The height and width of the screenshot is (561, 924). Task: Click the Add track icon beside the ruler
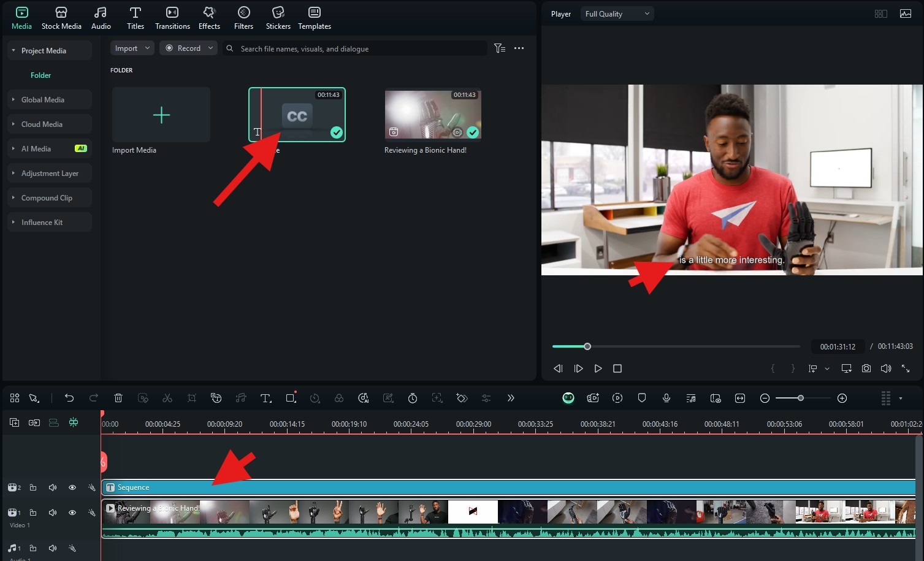pos(15,422)
